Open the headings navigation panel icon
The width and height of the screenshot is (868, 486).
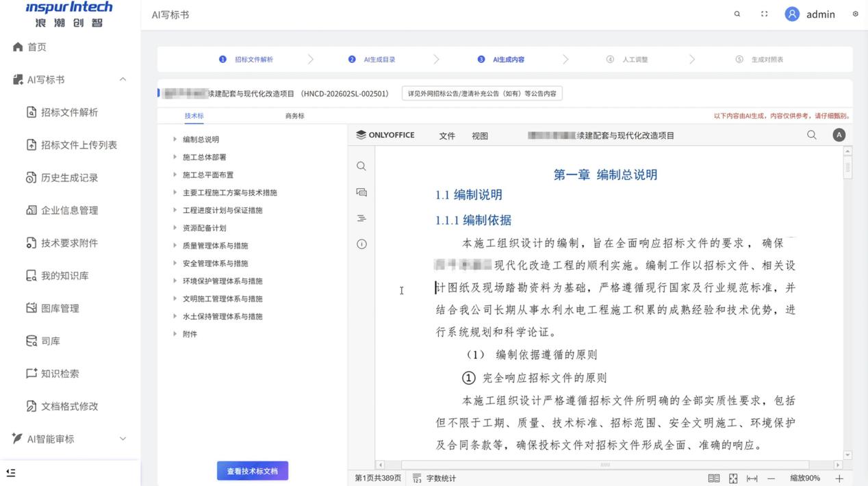(361, 218)
